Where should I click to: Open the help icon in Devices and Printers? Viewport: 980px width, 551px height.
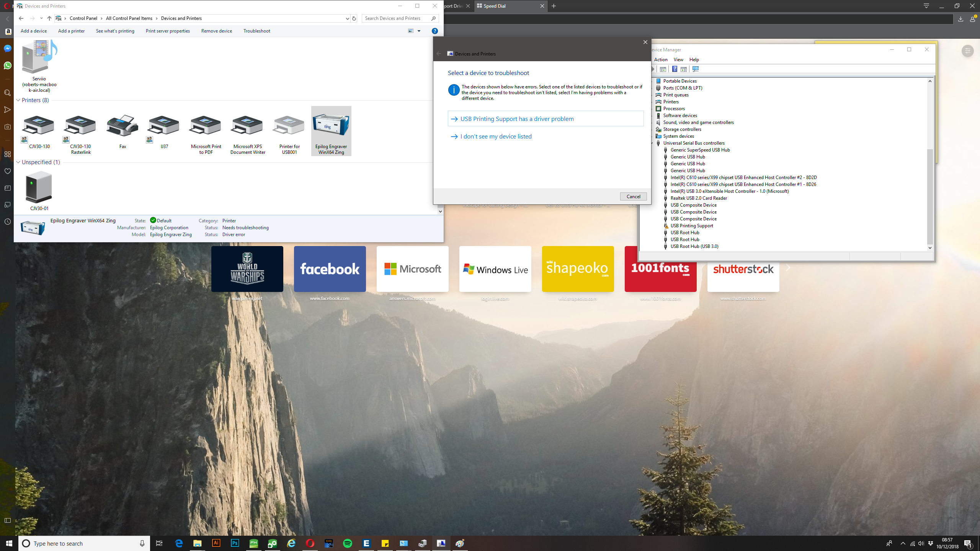pyautogui.click(x=434, y=31)
